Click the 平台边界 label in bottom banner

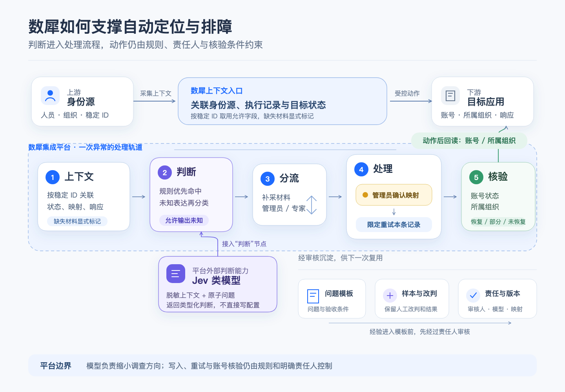click(x=56, y=366)
